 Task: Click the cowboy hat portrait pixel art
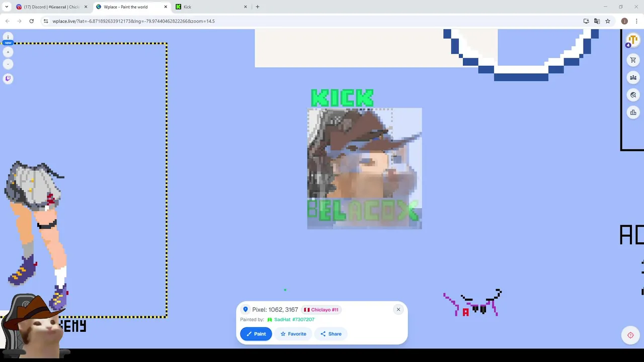pos(365,168)
